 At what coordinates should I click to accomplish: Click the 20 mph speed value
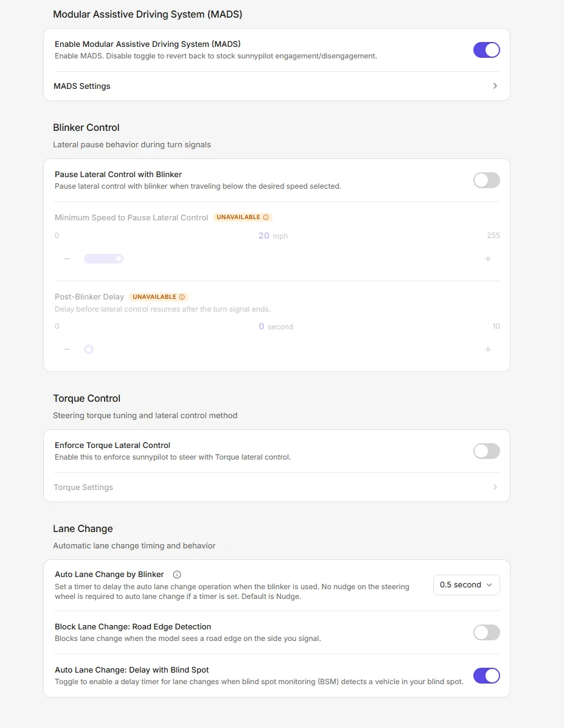point(273,236)
